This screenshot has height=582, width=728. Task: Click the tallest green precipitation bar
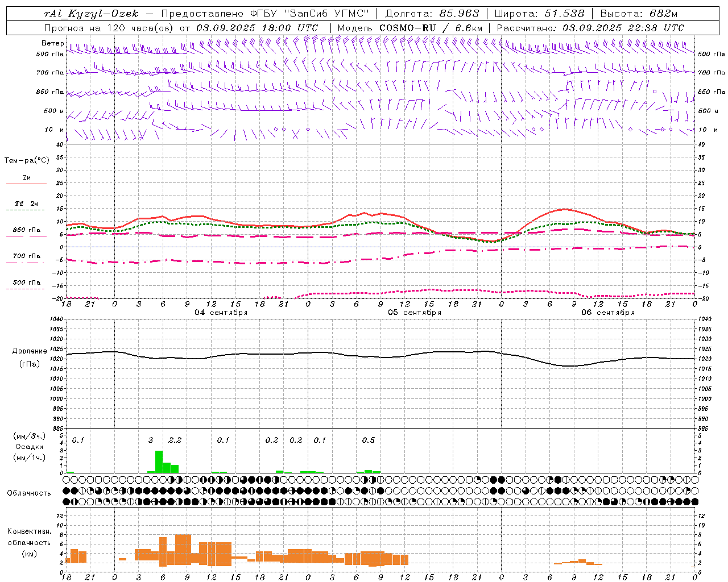[x=159, y=462]
